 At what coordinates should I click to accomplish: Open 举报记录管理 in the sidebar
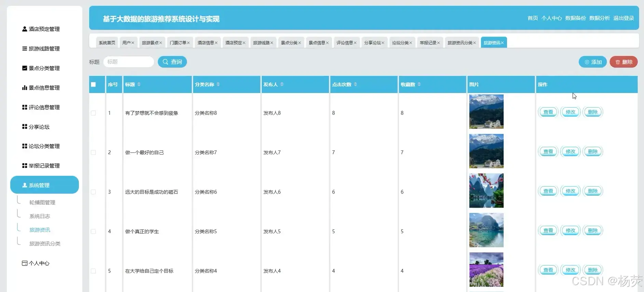pos(41,165)
